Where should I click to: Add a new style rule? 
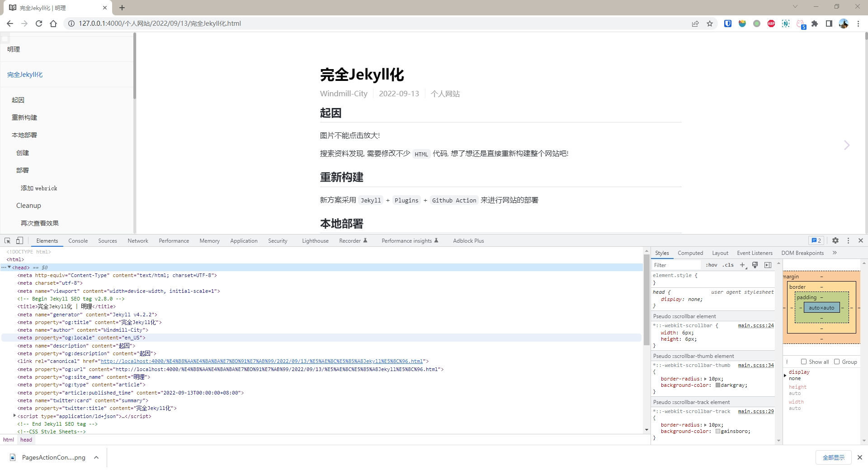[742, 265]
